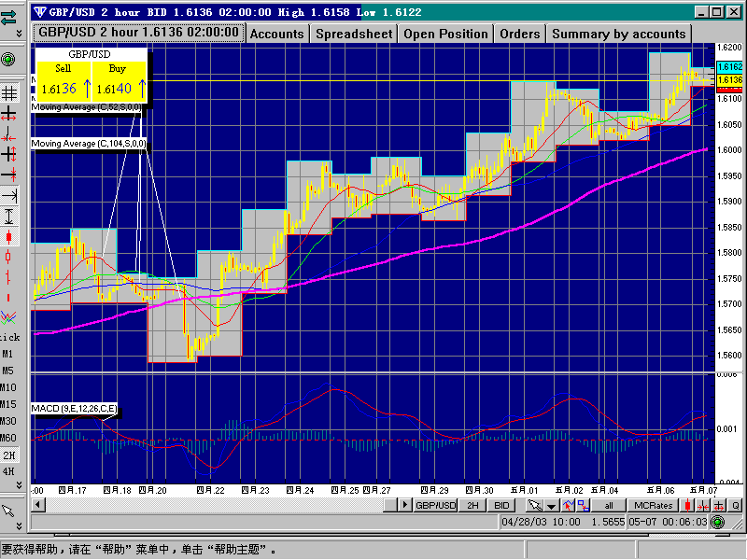Click the red candlestick icon in bottom toolbar

687,505
